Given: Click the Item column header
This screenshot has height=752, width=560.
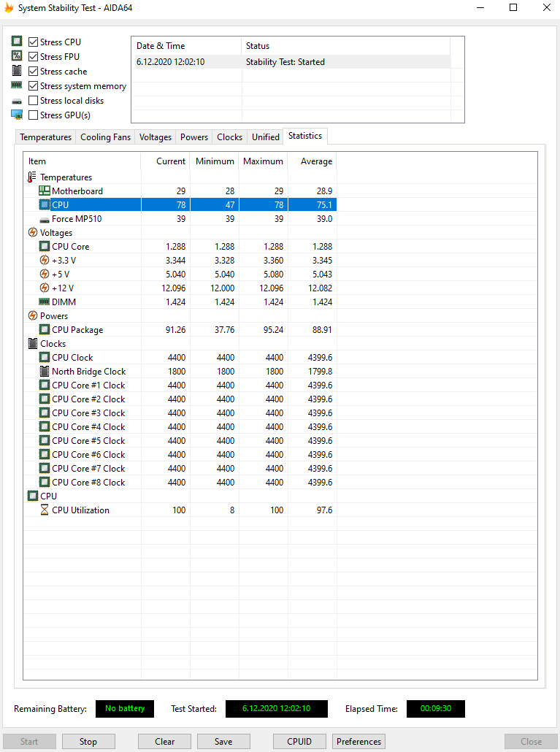Looking at the screenshot, I should click(x=82, y=161).
